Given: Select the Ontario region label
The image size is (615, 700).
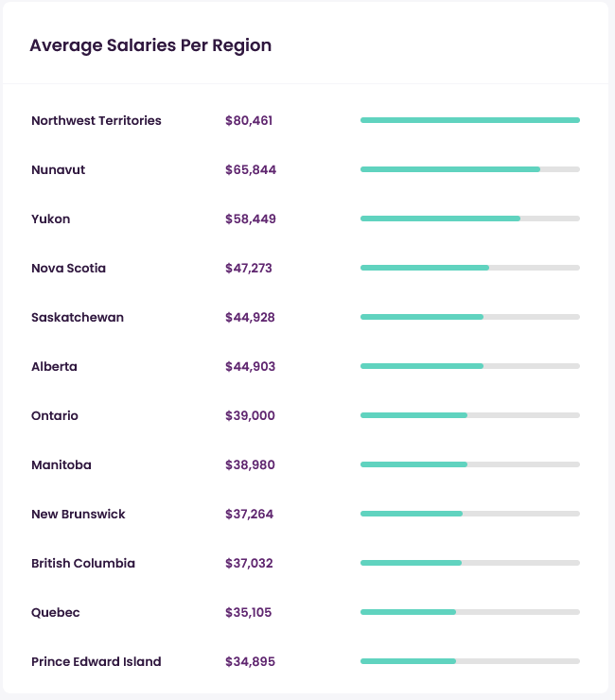Looking at the screenshot, I should click(x=55, y=415).
